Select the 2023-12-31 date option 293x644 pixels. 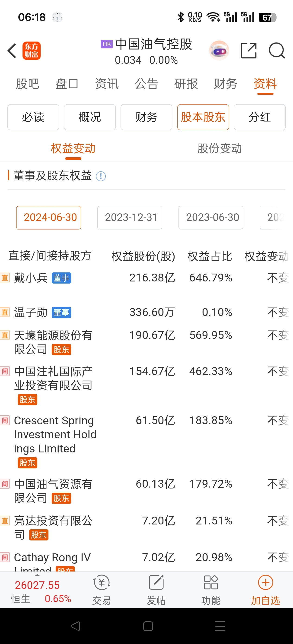[x=130, y=218]
